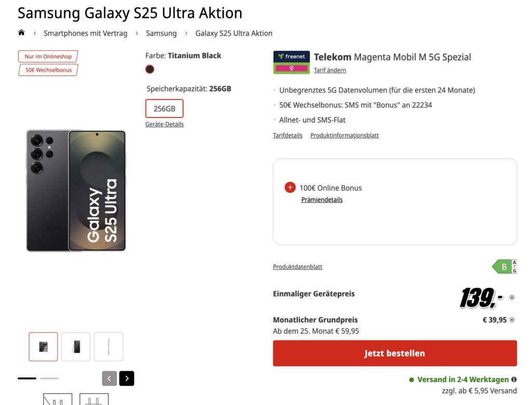532x405 pixels.
Task: Click the Jetzt bestellen button
Action: point(395,353)
